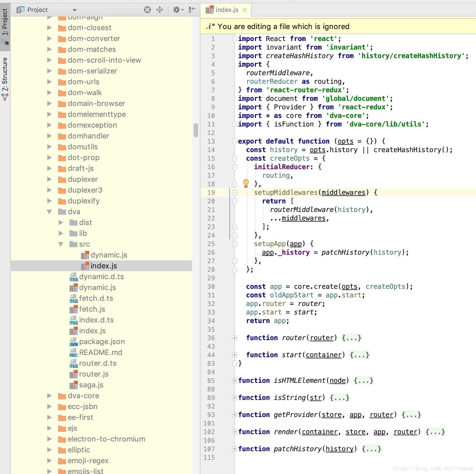
Task: Collapse the dva folder
Action: 49,212
